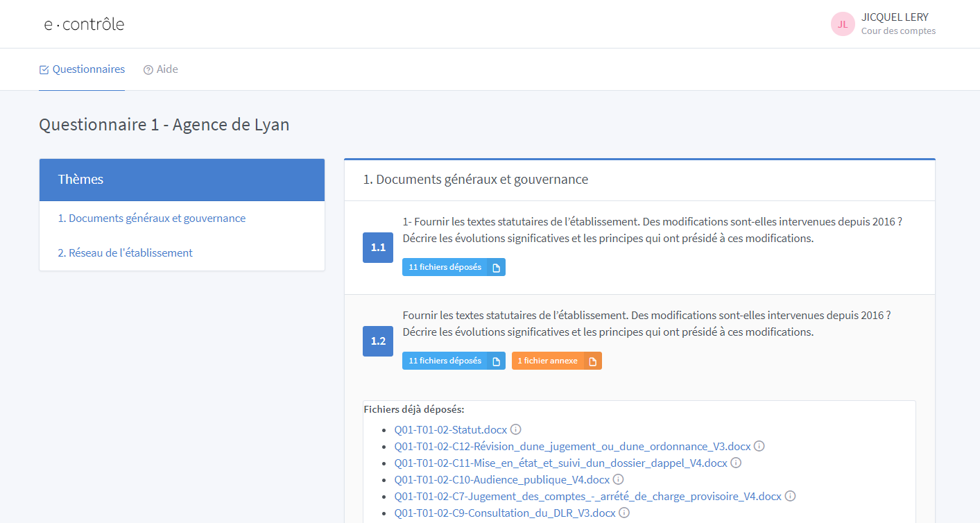Open file Q01-T01-02-C9-Consultation_du_DLR_V3.docx
The image size is (980, 523).
tap(505, 513)
